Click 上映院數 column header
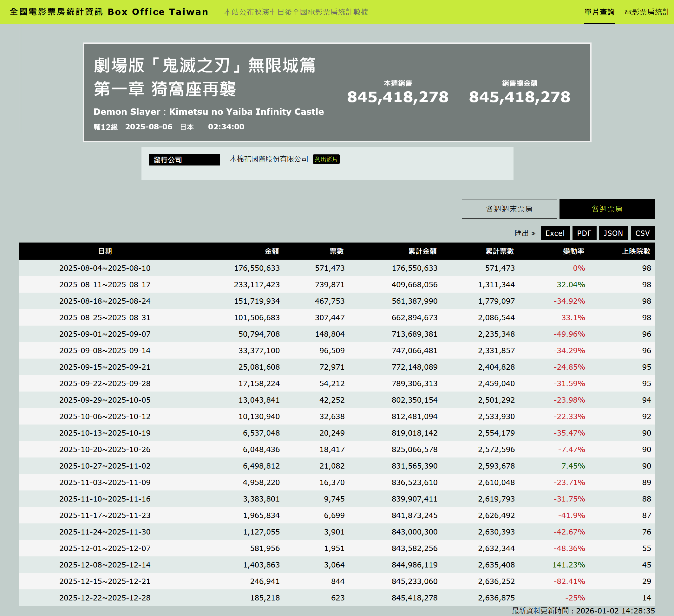674x616 pixels. pyautogui.click(x=635, y=251)
